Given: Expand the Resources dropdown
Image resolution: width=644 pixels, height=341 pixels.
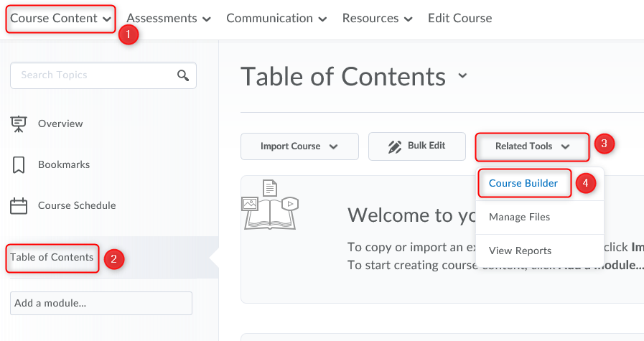Looking at the screenshot, I should coord(377,19).
